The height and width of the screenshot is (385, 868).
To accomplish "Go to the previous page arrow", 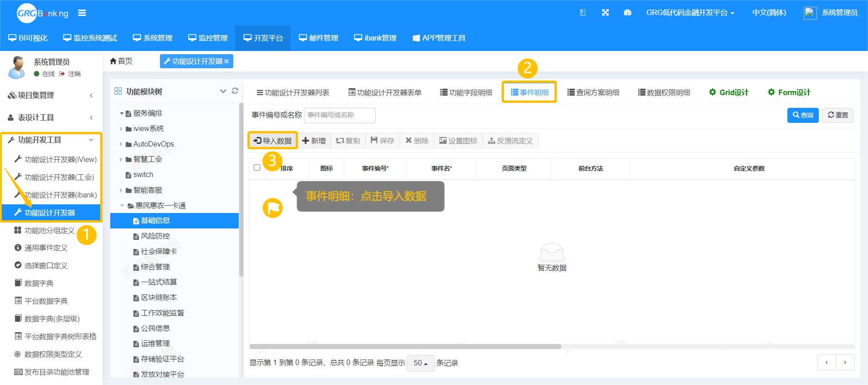I will coord(827,362).
